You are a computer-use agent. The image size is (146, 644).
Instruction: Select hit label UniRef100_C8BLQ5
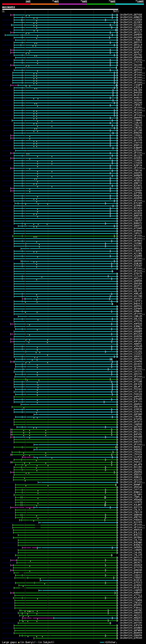point(131,316)
